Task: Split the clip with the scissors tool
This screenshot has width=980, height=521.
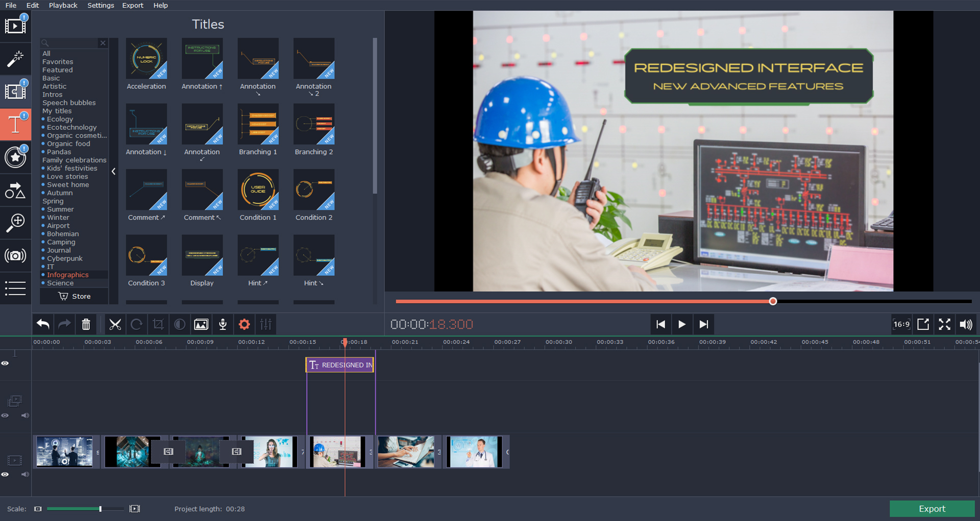Action: [x=115, y=324]
